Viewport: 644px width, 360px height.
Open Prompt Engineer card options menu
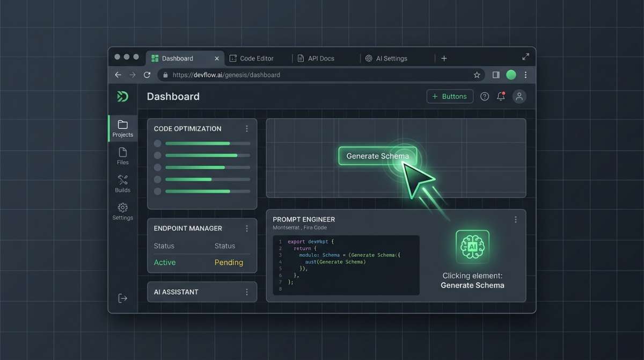click(x=516, y=220)
